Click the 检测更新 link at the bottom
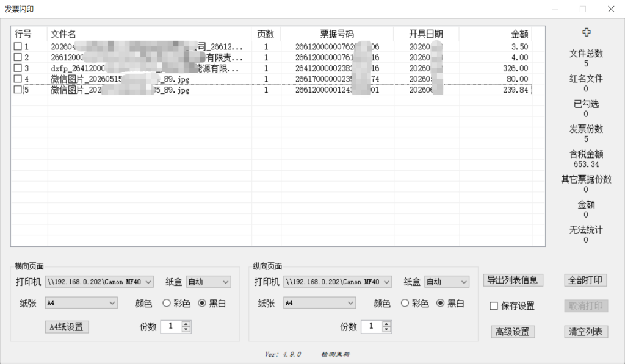This screenshot has width=625, height=364. [336, 354]
